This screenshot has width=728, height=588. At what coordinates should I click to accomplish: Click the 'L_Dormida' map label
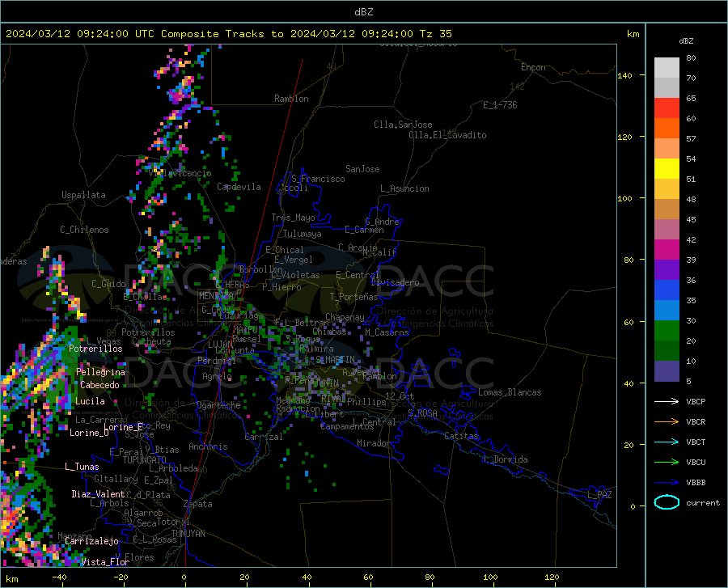pos(506,459)
